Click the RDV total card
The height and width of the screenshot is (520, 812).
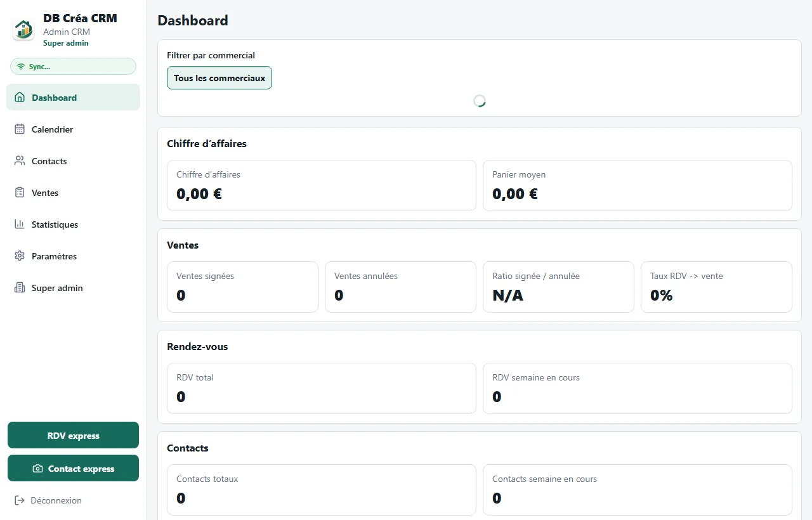click(x=321, y=388)
